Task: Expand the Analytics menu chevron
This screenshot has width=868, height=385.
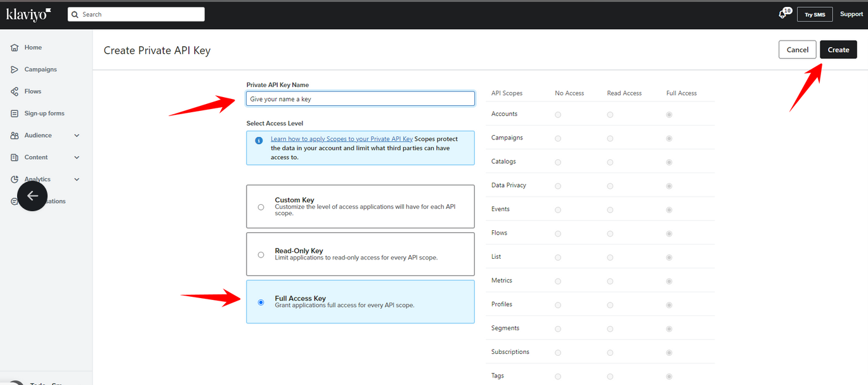Action: [x=77, y=179]
